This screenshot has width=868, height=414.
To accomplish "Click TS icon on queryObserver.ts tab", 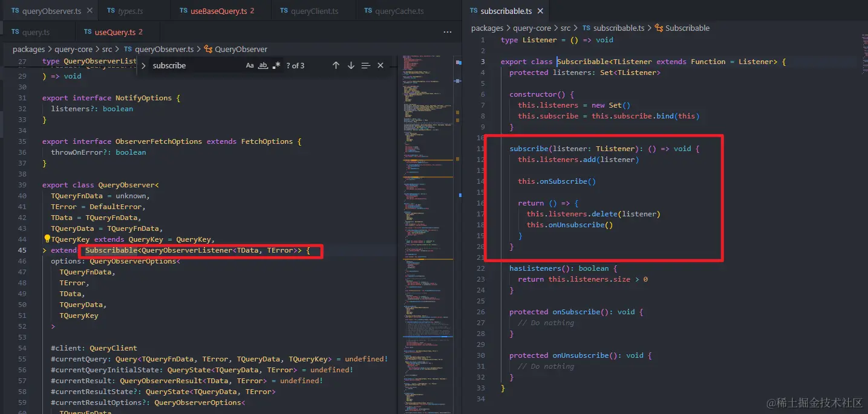I will tap(15, 11).
